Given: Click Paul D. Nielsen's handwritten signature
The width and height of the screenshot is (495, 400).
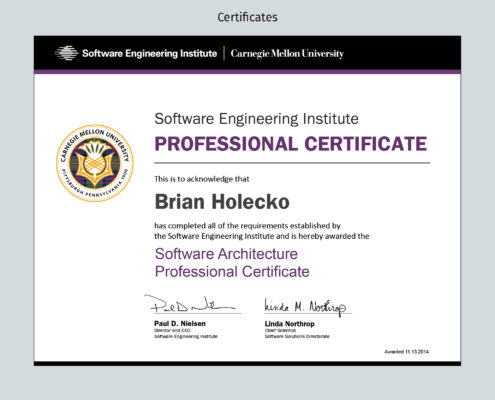Looking at the screenshot, I should [x=190, y=304].
